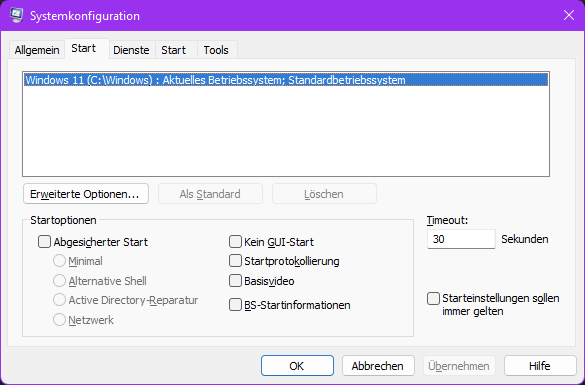The width and height of the screenshot is (585, 385).
Task: Open the Dienste tab
Action: coord(131,50)
